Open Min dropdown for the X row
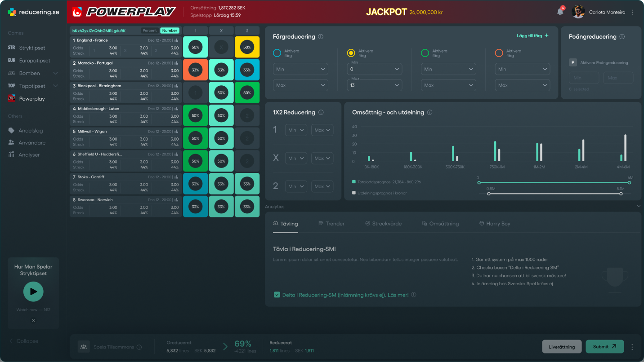The height and width of the screenshot is (362, 644). coord(295,158)
